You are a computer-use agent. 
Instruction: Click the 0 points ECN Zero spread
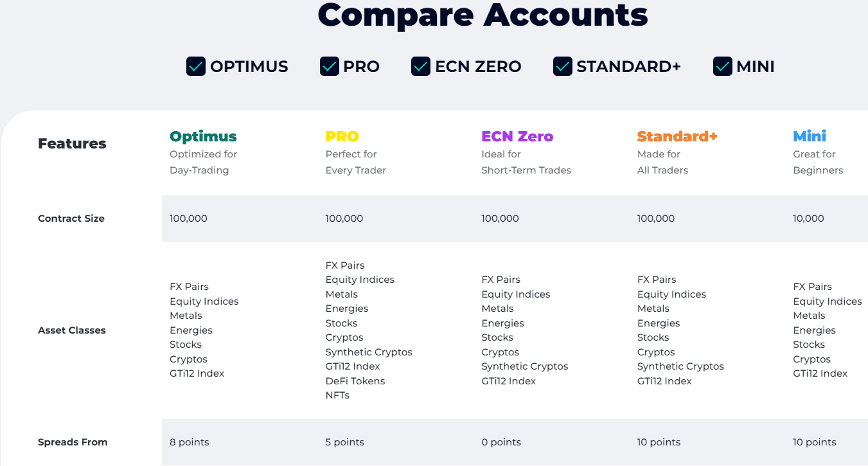[x=501, y=442]
